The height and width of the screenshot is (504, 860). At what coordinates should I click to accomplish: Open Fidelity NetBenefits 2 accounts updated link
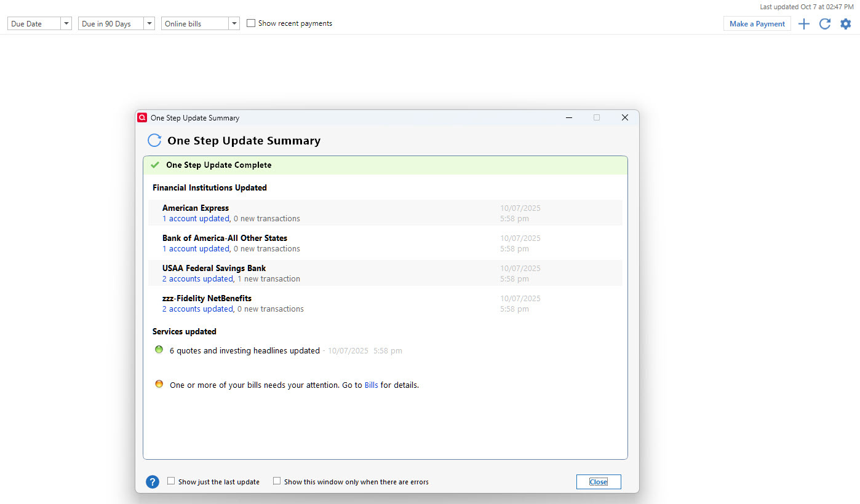click(197, 309)
